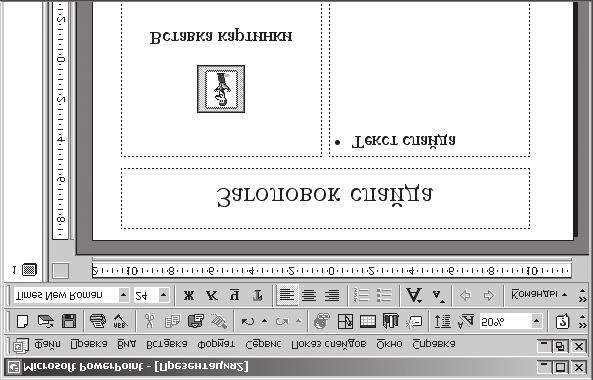Viewport: 593px width, 380px height.
Task: Demote the text with the right arrow icon
Action: point(489,295)
